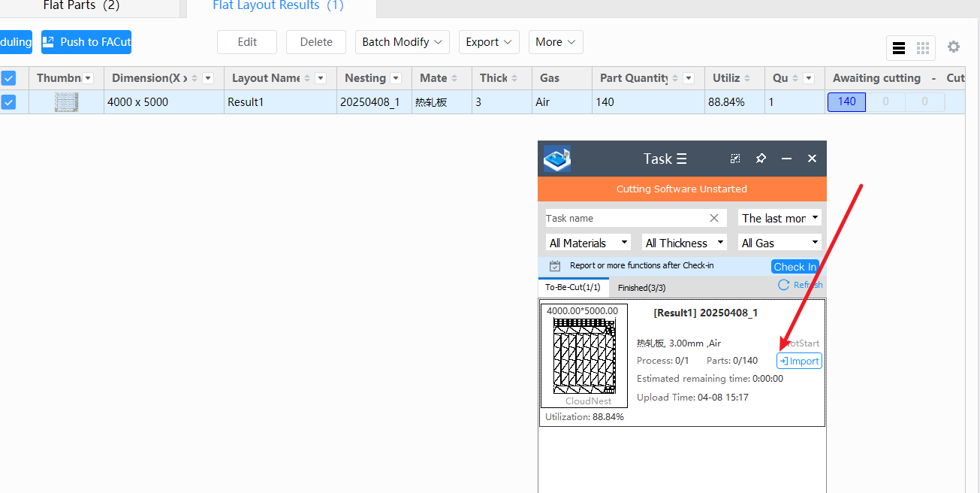Click the Check In button
980x493 pixels.
(795, 267)
